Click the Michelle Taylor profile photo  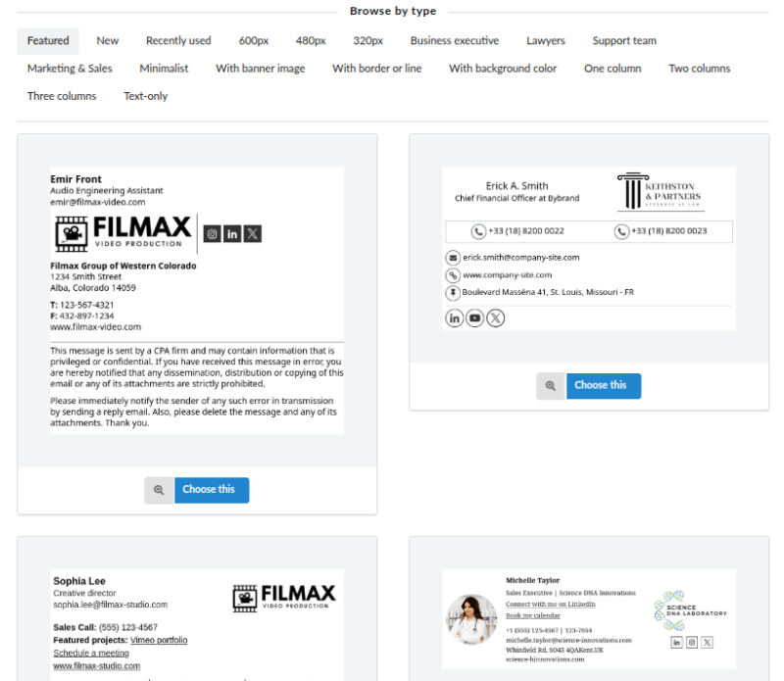471,620
